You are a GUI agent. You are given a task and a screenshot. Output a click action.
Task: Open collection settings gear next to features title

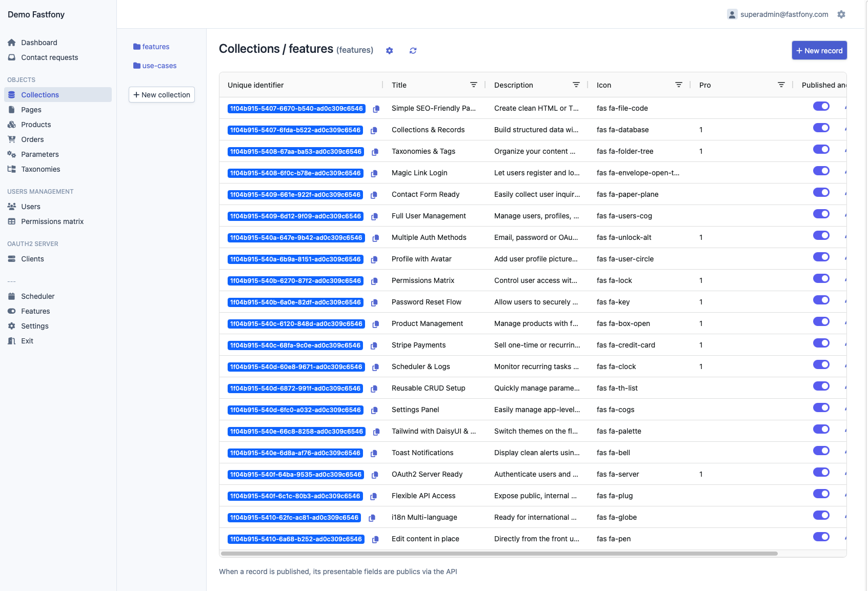coord(390,51)
